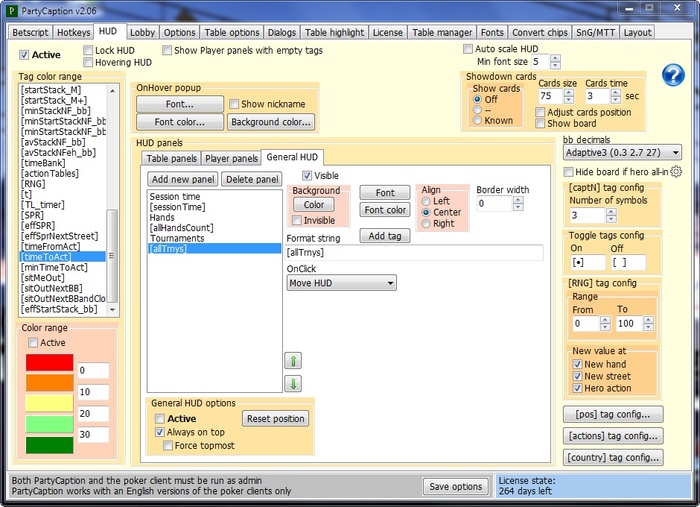Open the blue help question mark icon

click(673, 75)
